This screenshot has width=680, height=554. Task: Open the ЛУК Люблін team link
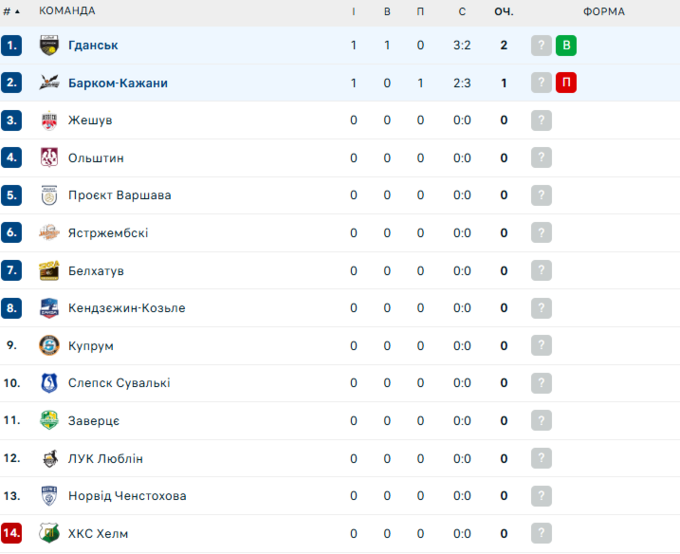(106, 458)
